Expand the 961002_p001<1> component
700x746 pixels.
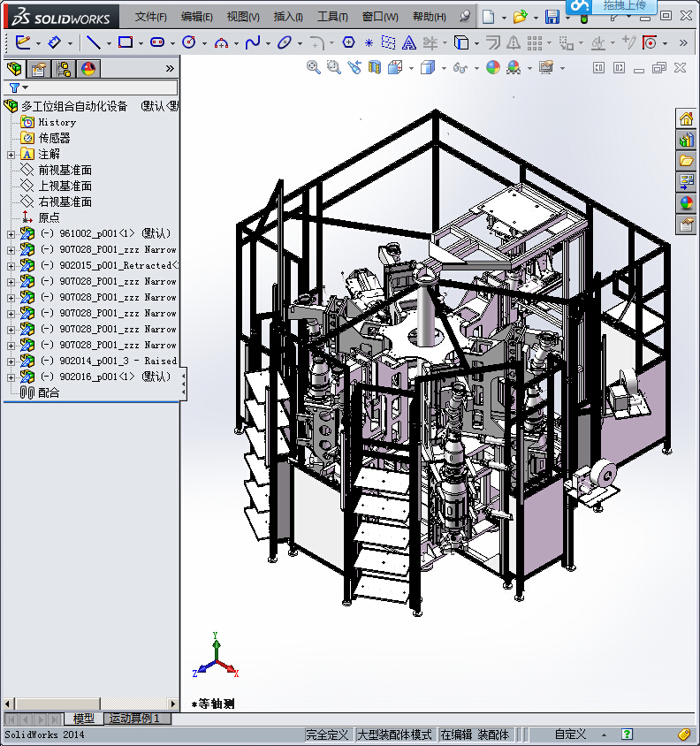11,234
